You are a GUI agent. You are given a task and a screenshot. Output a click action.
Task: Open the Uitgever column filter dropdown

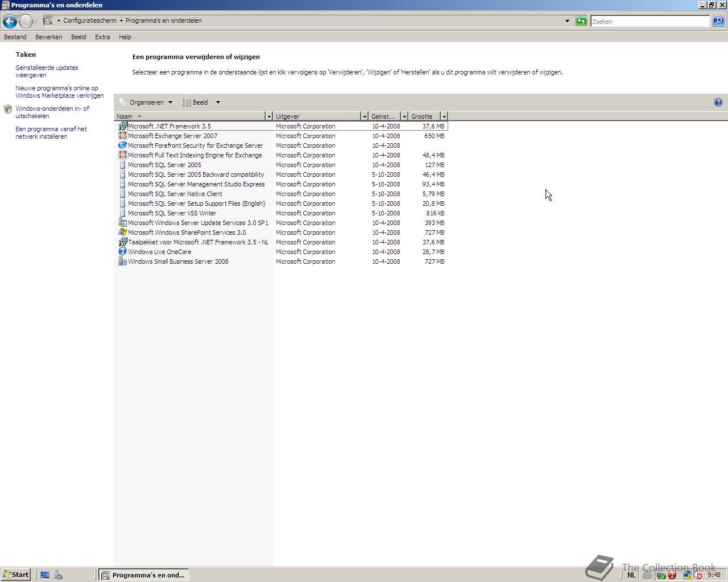pyautogui.click(x=365, y=116)
